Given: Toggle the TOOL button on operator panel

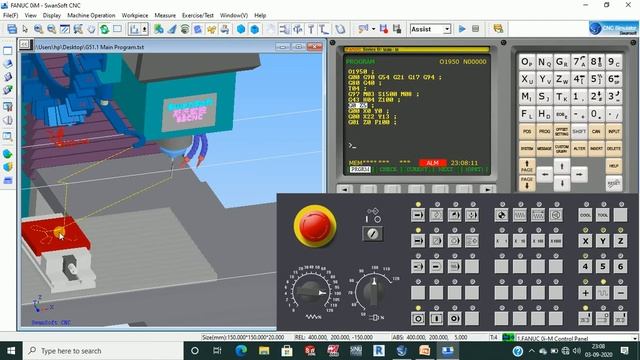Looking at the screenshot, I should [x=603, y=215].
